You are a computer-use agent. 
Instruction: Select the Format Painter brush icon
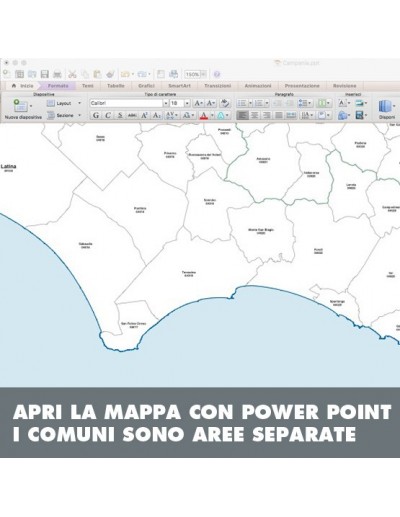[x=110, y=74]
